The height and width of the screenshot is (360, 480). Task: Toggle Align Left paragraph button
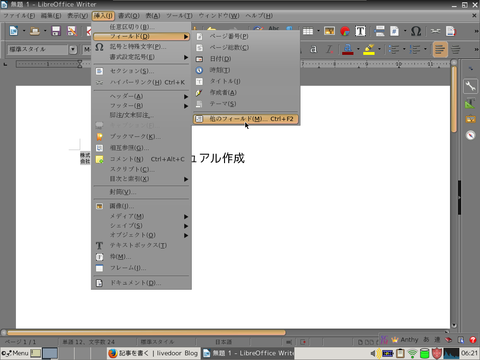[x=440, y=49]
